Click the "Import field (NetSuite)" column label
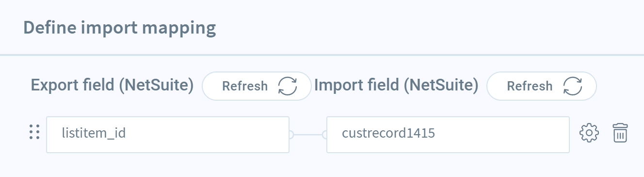This screenshot has height=177, width=644. (396, 86)
